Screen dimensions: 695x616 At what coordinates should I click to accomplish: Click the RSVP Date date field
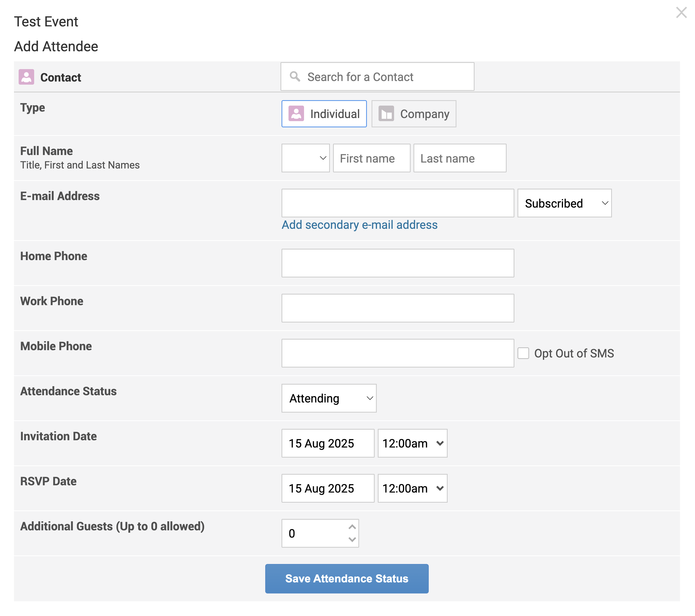(x=328, y=488)
